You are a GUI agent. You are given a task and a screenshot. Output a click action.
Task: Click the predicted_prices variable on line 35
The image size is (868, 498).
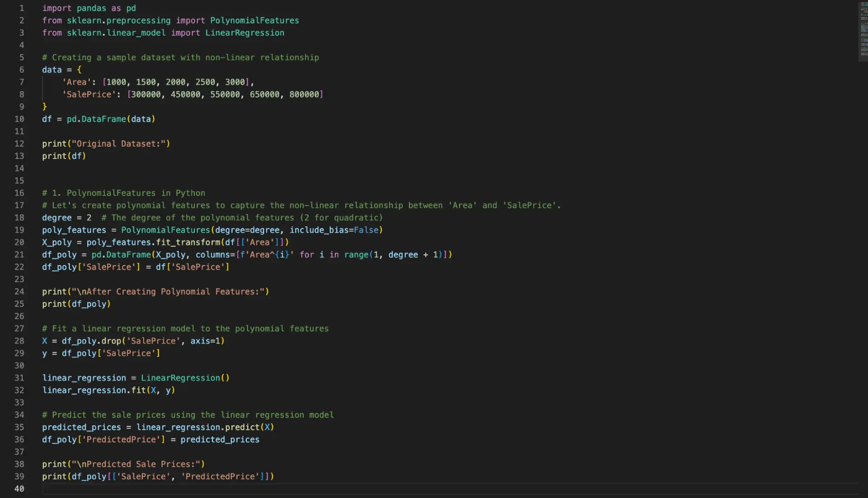click(x=81, y=427)
